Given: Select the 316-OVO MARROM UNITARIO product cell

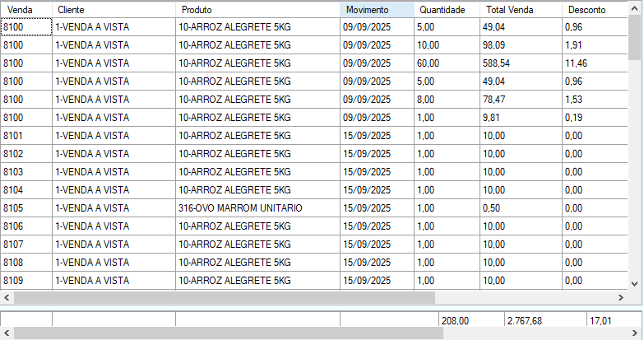Looking at the screenshot, I should [257, 208].
